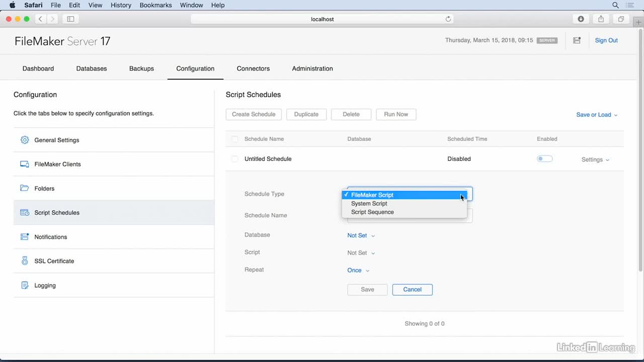Screen dimensions: 644x362
Task: Switch to the Dashboard tab
Action: tap(38, 68)
